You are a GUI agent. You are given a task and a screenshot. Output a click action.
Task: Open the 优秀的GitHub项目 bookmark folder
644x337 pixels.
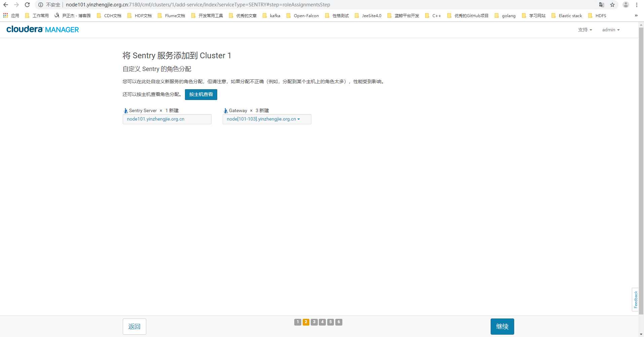pos(468,15)
